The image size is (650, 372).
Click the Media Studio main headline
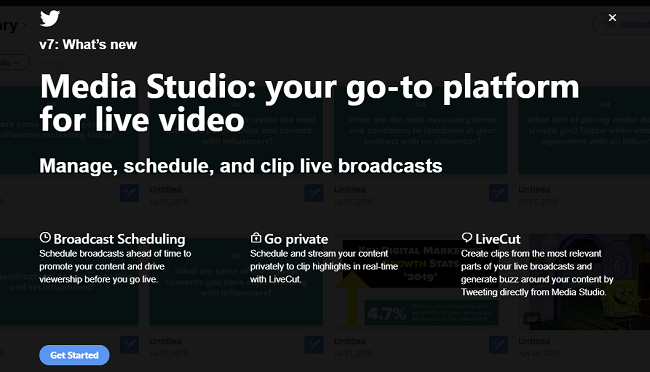[x=309, y=103]
